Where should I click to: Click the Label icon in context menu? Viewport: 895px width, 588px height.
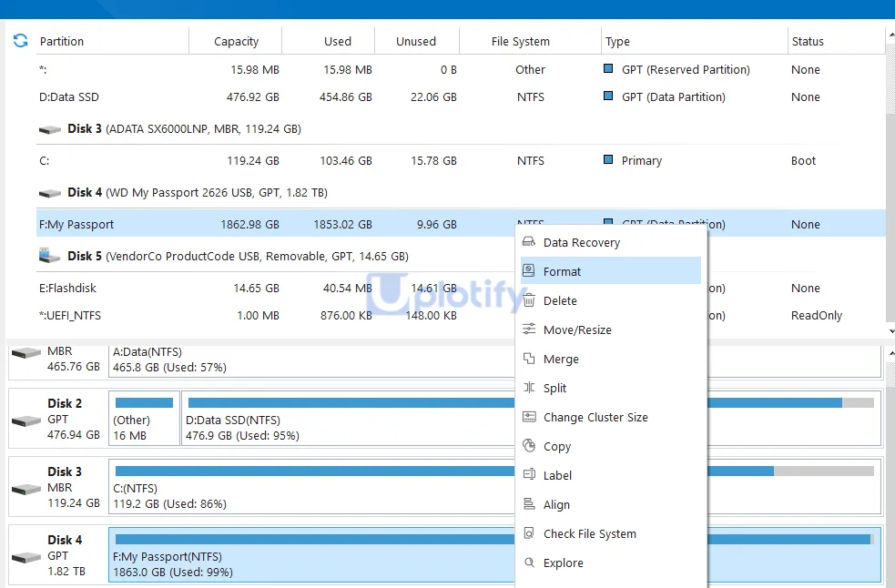(529, 474)
